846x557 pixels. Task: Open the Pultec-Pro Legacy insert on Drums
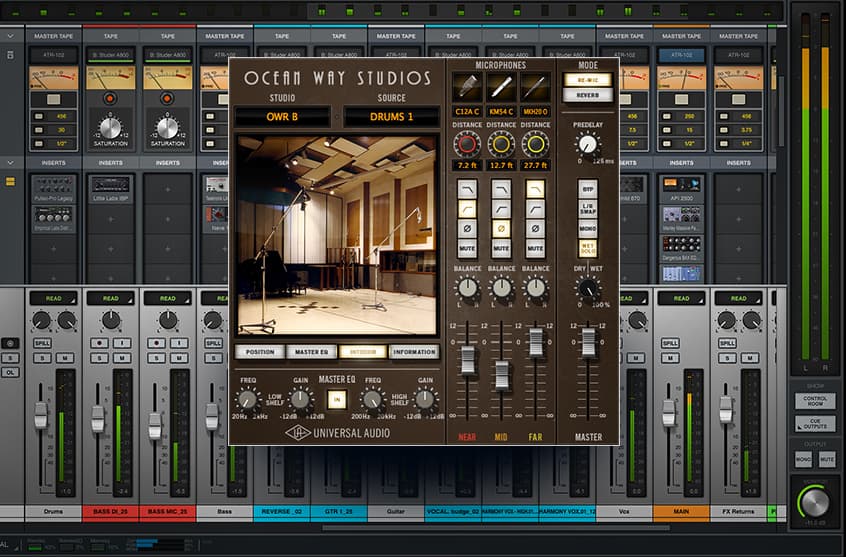pos(53,188)
